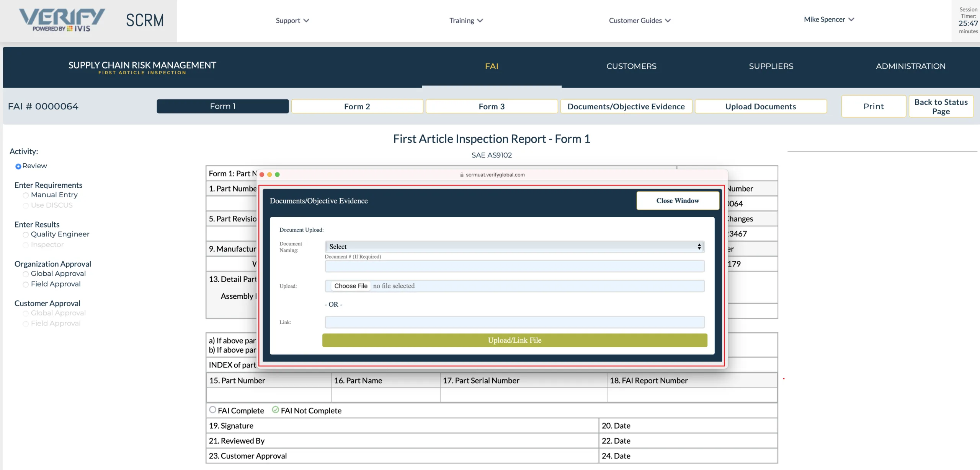This screenshot has height=470, width=980.
Task: Open the Mike Spencer user menu
Action: pyautogui.click(x=829, y=20)
